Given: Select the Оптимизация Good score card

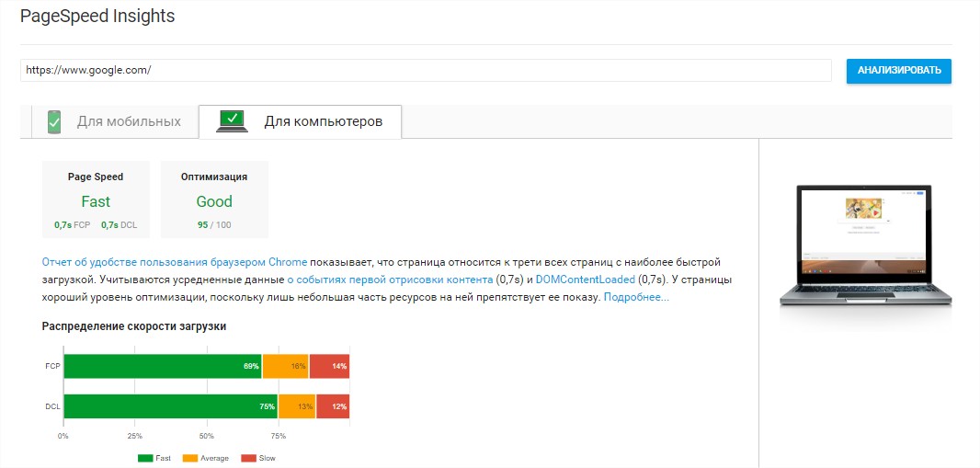Looking at the screenshot, I should [214, 200].
